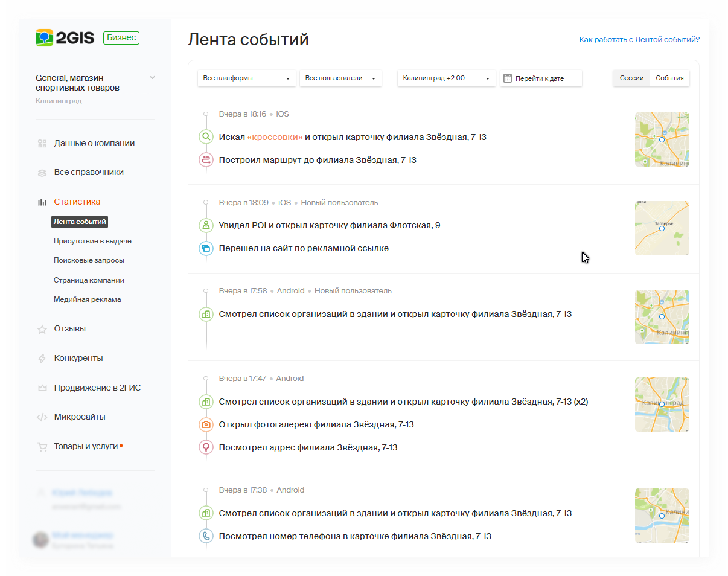Click the Вчера в 17:38 timestamp
The height and width of the screenshot is (576, 728).
click(243, 490)
